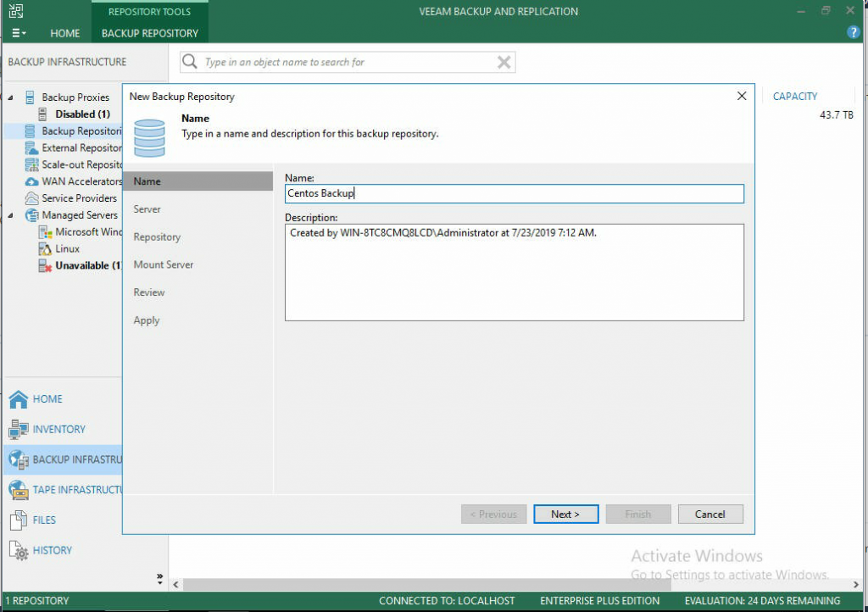This screenshot has height=612, width=868.
Task: Click the Linux server icon
Action: click(x=45, y=249)
